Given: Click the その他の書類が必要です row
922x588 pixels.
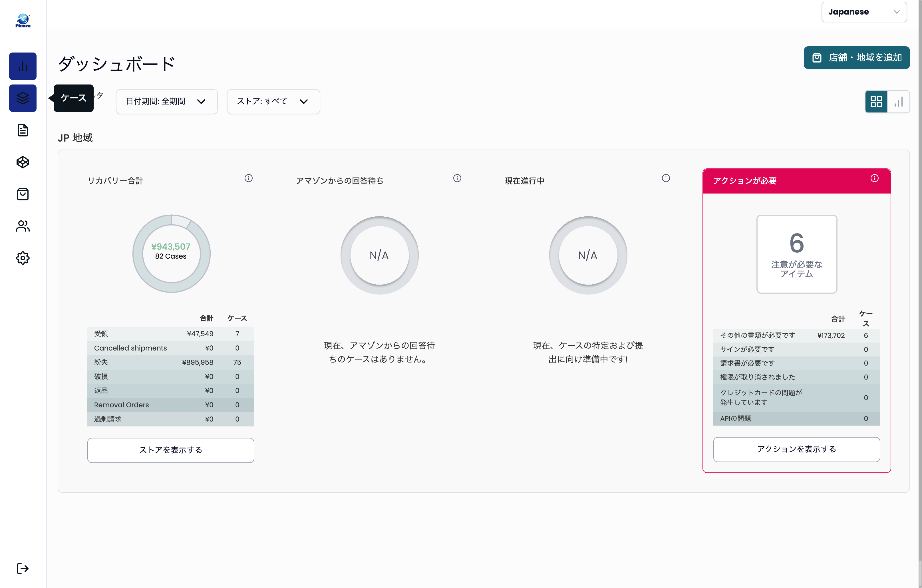Looking at the screenshot, I should click(796, 335).
